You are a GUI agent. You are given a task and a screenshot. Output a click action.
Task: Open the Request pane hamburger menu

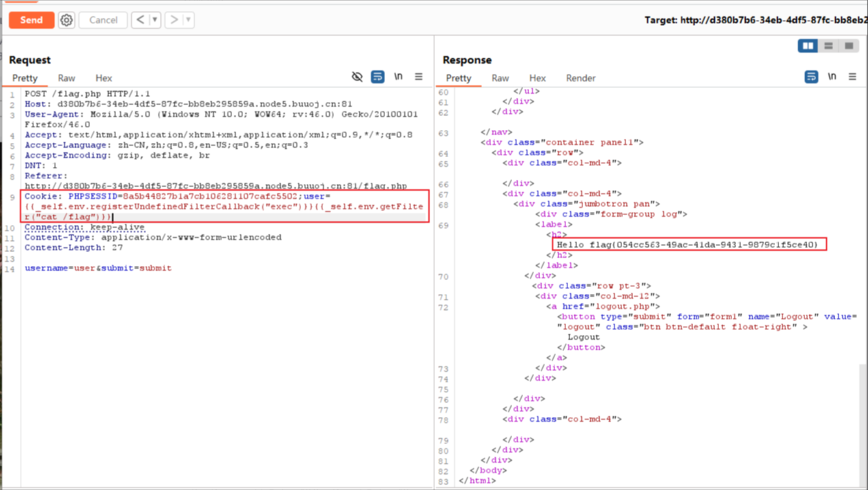[419, 77]
